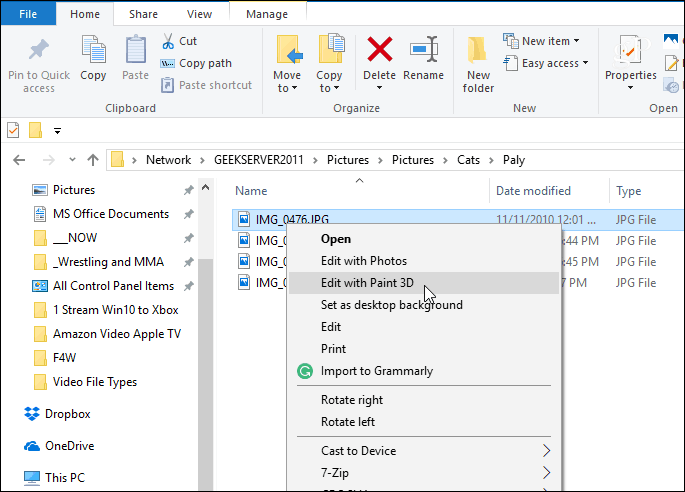Screen dimensions: 685x492
Task: Click the Paste shortcut icon
Action: (167, 85)
